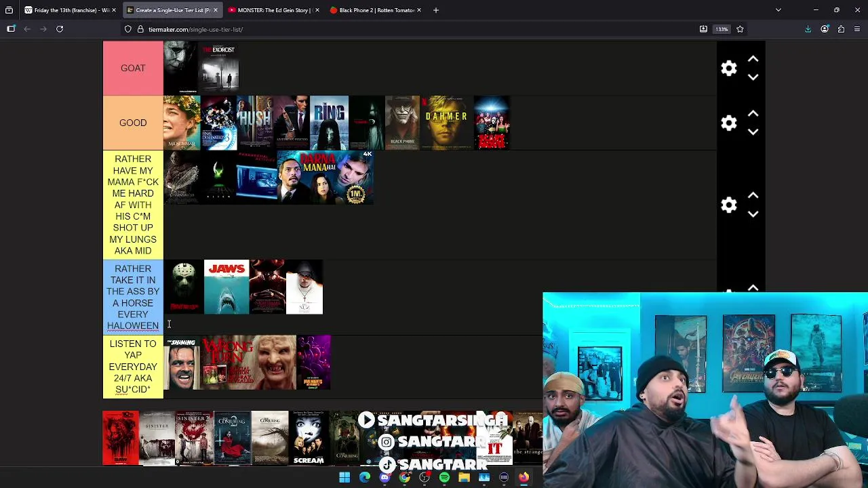Select the Friday the 13th mask poster
Image resolution: width=868 pixels, height=488 pixels.
coord(183,287)
